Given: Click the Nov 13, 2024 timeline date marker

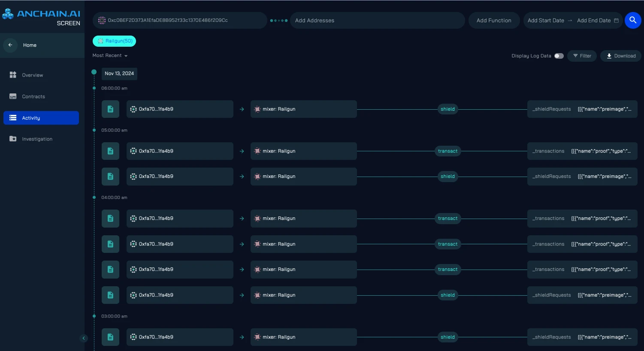Looking at the screenshot, I should [119, 74].
